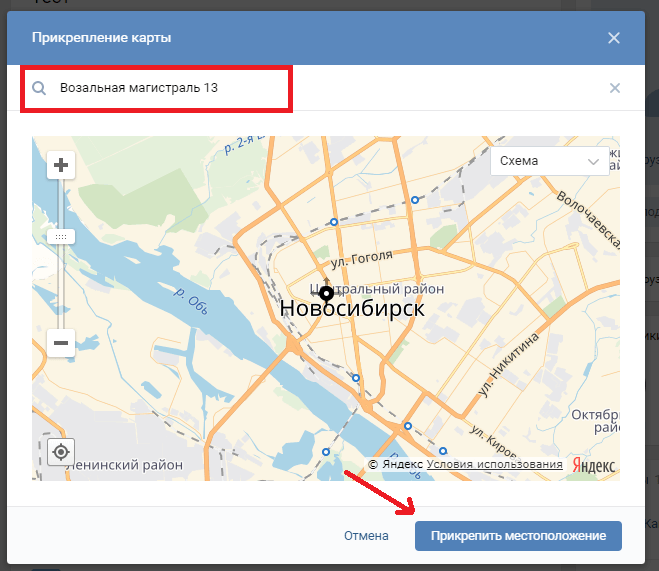This screenshot has width=659, height=571.
Task: Select the metro marker above ул. Гоголя label
Action: pyautogui.click(x=334, y=223)
